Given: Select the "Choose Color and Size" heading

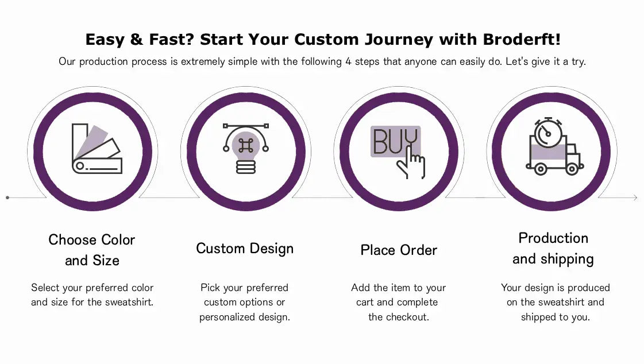Looking at the screenshot, I should pyautogui.click(x=92, y=250).
